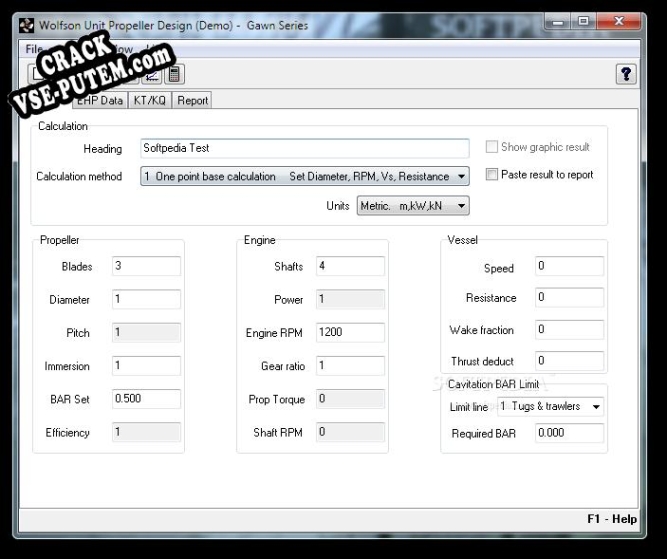The image size is (667, 559).
Task: Enable Paste result to report checkbox
Action: [x=492, y=174]
